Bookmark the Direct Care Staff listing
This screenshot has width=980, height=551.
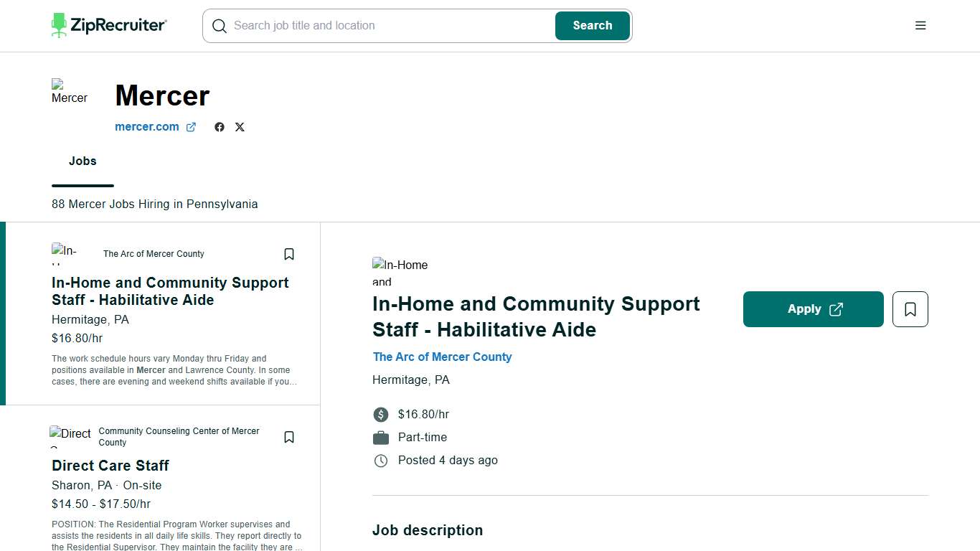click(289, 437)
